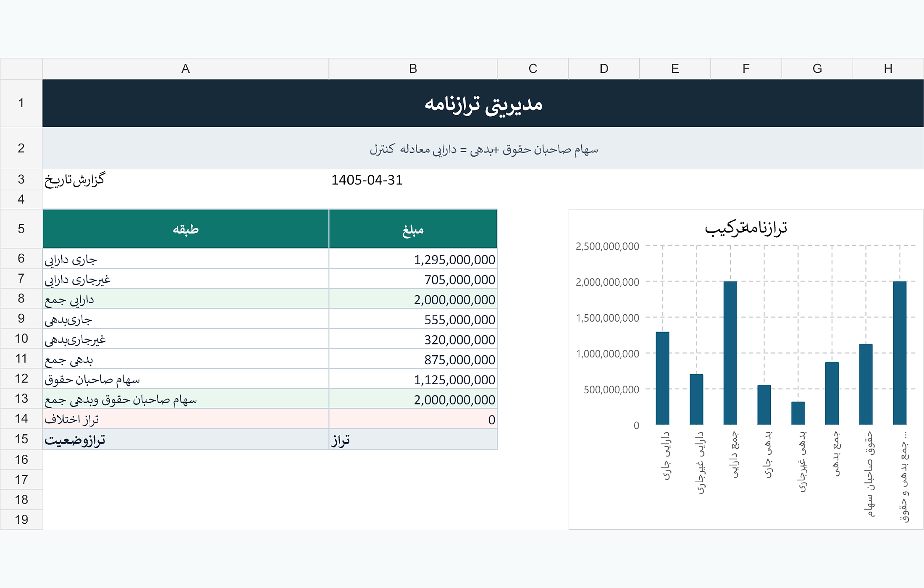Select row 19 header

click(x=21, y=520)
